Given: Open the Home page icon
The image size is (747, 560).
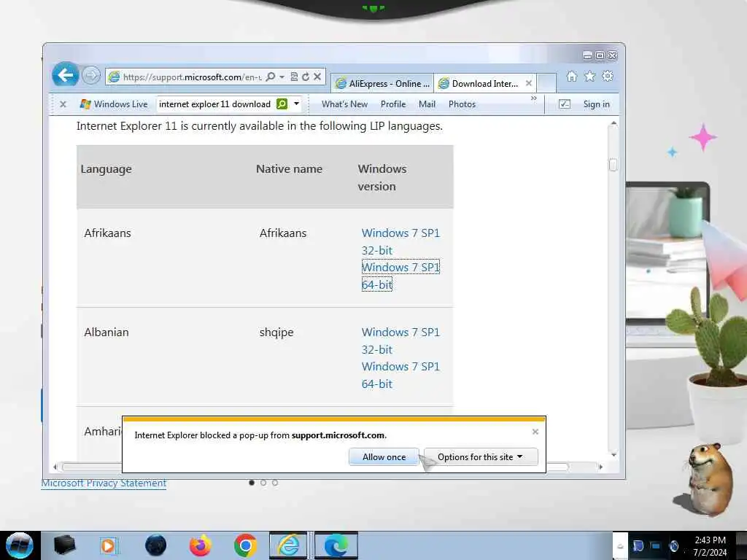Looking at the screenshot, I should (x=572, y=76).
